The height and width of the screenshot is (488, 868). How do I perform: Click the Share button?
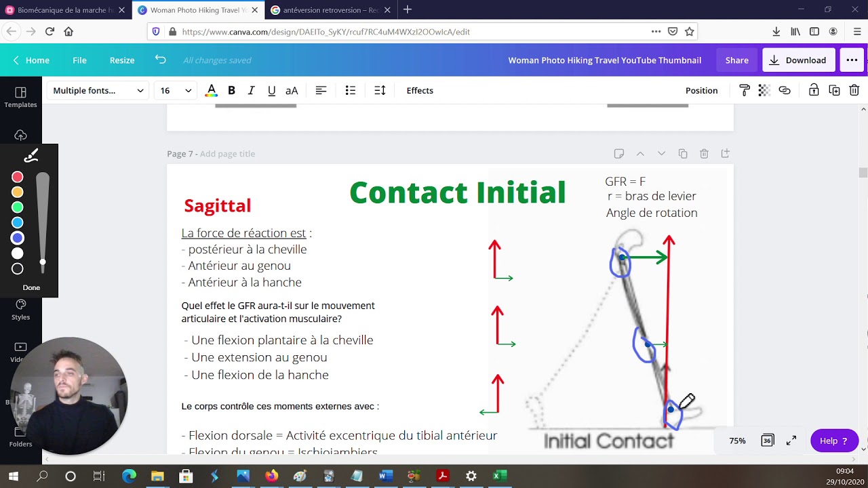[x=736, y=60]
